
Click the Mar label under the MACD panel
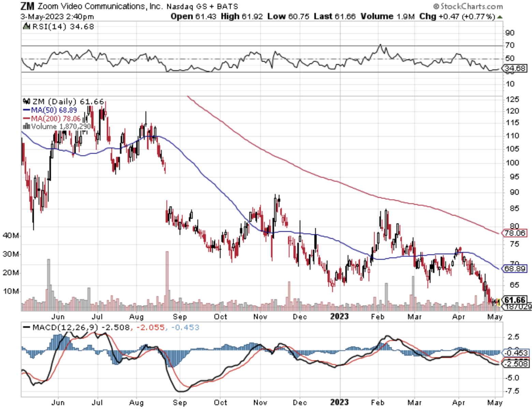pyautogui.click(x=414, y=403)
